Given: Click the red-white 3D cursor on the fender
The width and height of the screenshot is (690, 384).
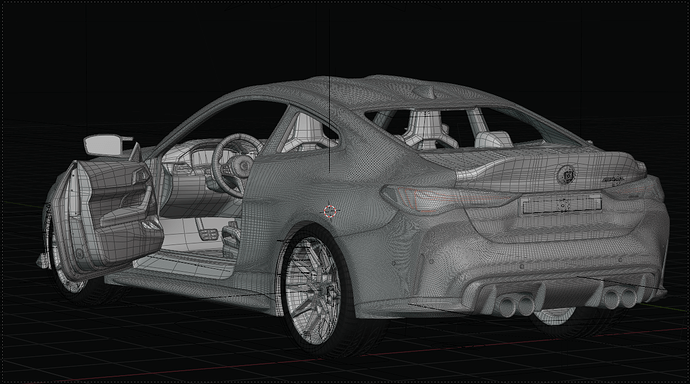Looking at the screenshot, I should tap(330, 212).
